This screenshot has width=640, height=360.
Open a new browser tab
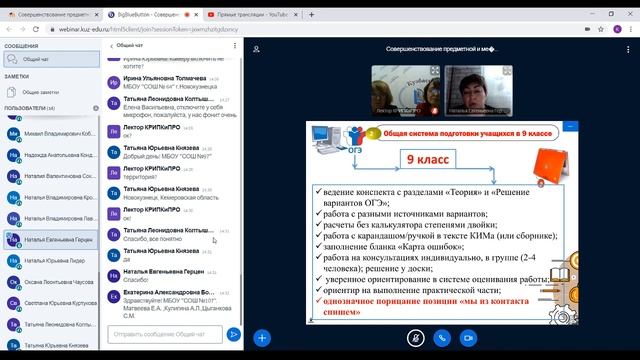(x=311, y=15)
